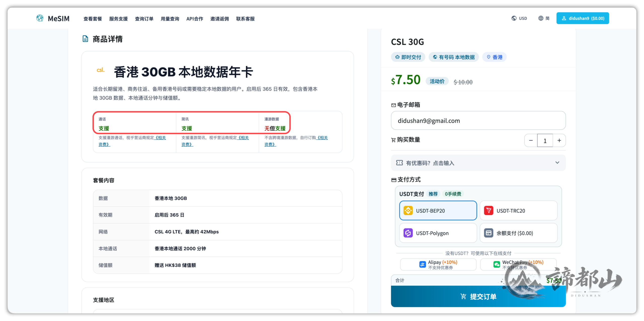644x321 pixels.
Task: Click the balance payment wallet icon
Action: click(489, 233)
